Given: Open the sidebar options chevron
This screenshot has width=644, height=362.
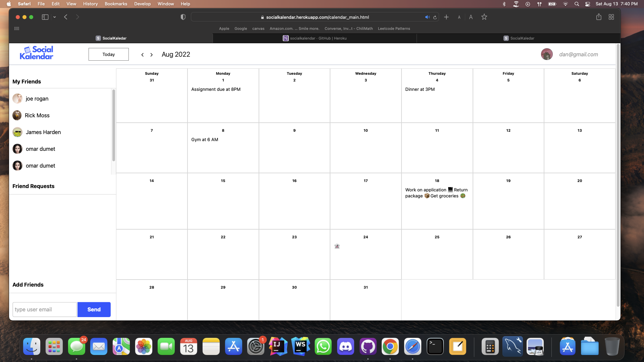Looking at the screenshot, I should pos(55,17).
